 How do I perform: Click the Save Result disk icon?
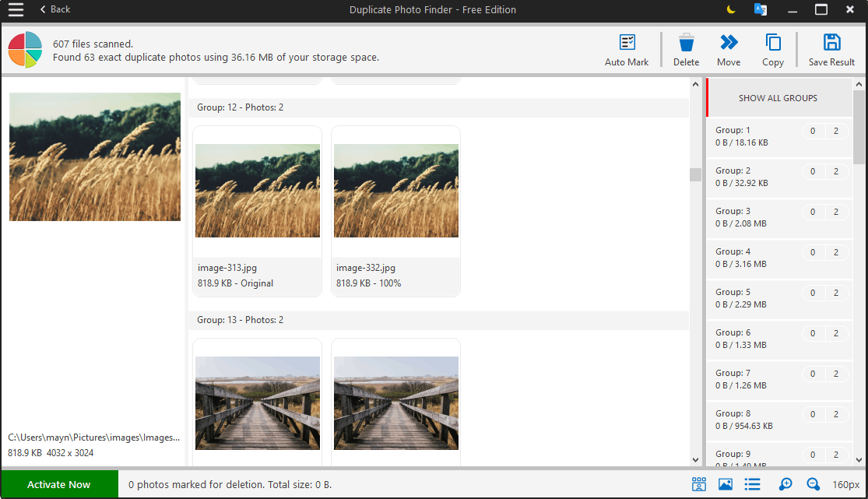[831, 43]
